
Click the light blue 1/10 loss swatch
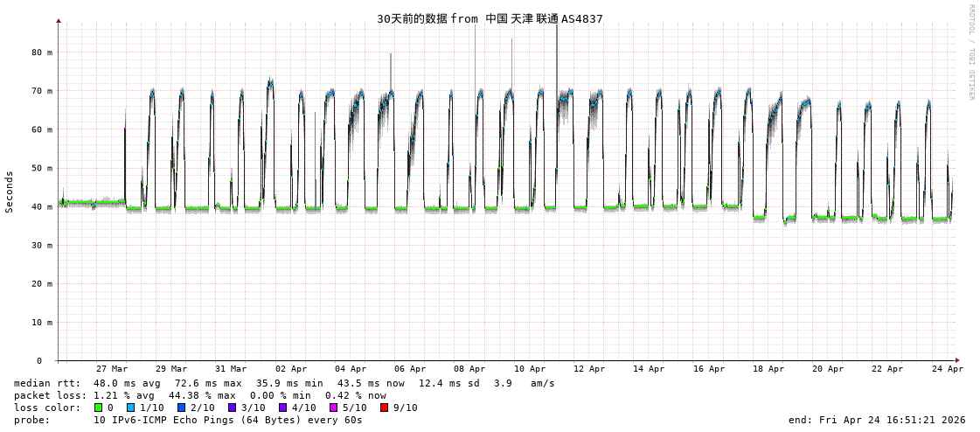coord(130,408)
